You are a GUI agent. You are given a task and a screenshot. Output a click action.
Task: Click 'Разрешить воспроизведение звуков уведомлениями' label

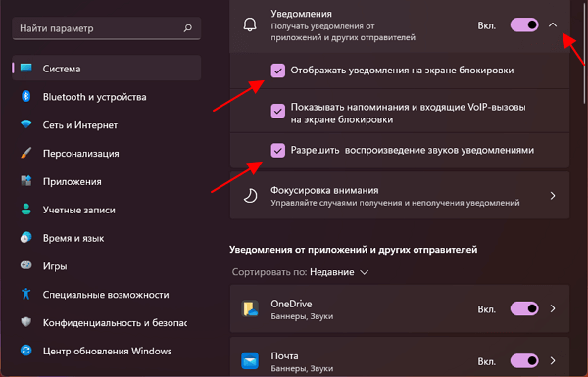pyautogui.click(x=413, y=150)
